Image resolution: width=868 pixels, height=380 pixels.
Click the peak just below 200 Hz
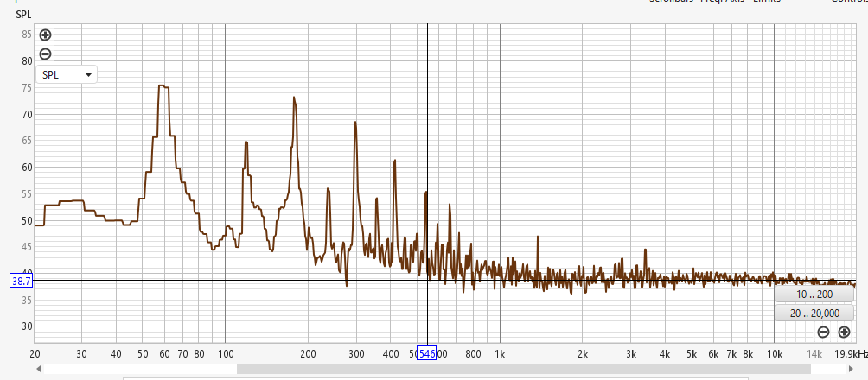tap(295, 98)
